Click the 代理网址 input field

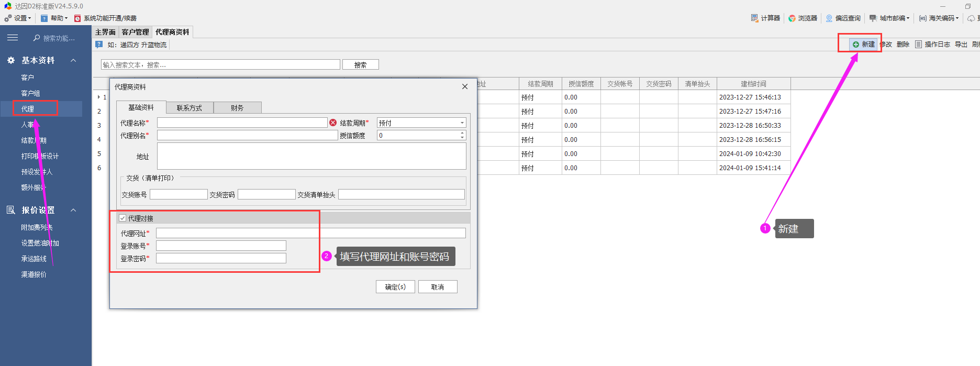point(310,233)
